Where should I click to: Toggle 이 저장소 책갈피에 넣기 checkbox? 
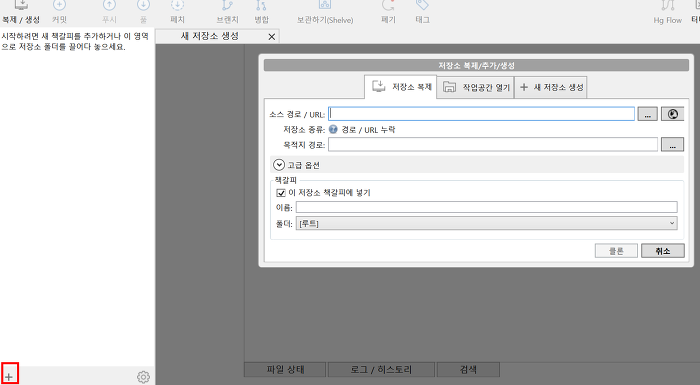[281, 192]
